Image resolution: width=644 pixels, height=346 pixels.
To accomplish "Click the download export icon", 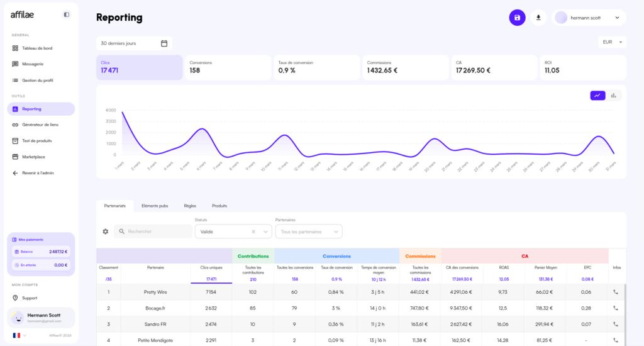I will [538, 18].
